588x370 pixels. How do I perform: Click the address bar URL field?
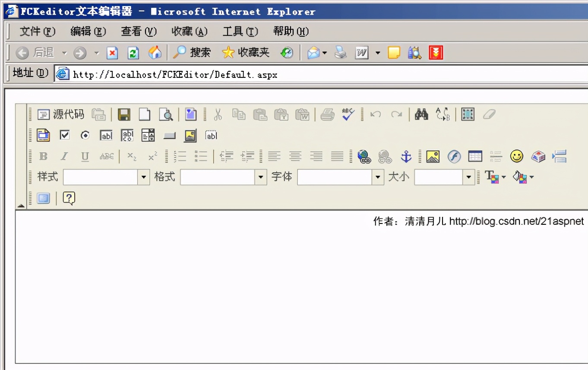(321, 74)
